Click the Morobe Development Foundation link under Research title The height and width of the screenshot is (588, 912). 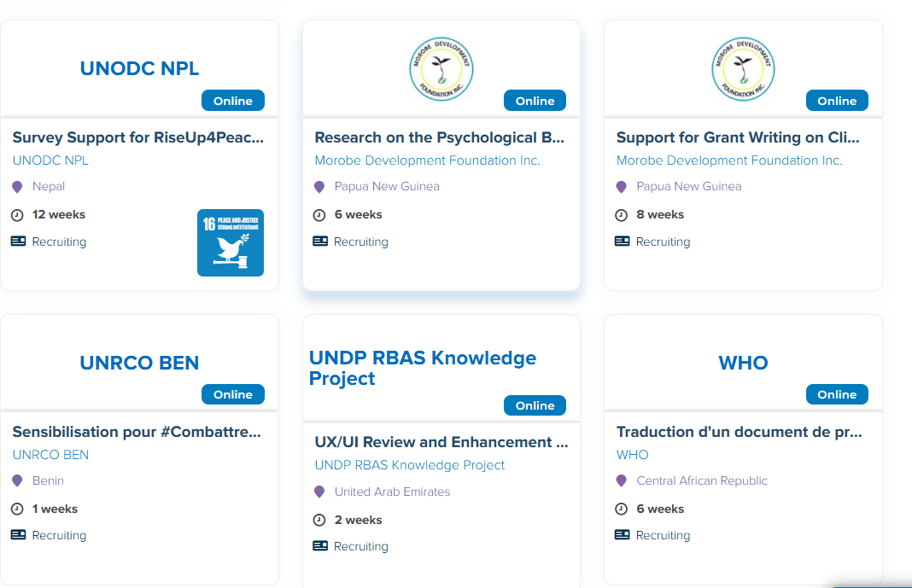coord(428,160)
